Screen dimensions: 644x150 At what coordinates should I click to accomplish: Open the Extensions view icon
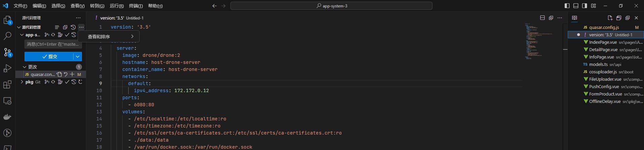pos(7,85)
